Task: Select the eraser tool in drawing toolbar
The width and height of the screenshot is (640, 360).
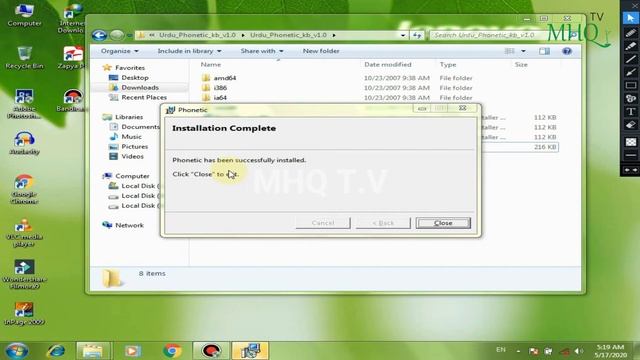Action: click(631, 125)
